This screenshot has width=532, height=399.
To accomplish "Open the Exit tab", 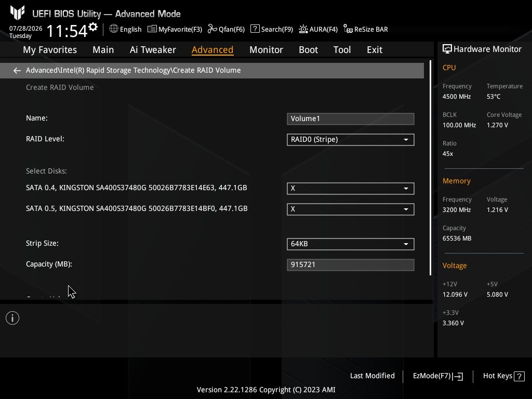I will tap(375, 50).
